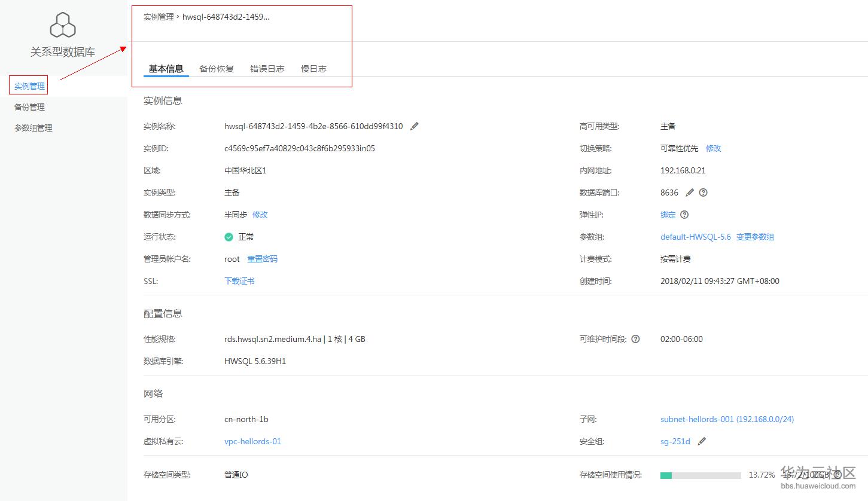868x501 pixels.
Task: Click 主备 in the 高可用类型 row
Action: 668,126
